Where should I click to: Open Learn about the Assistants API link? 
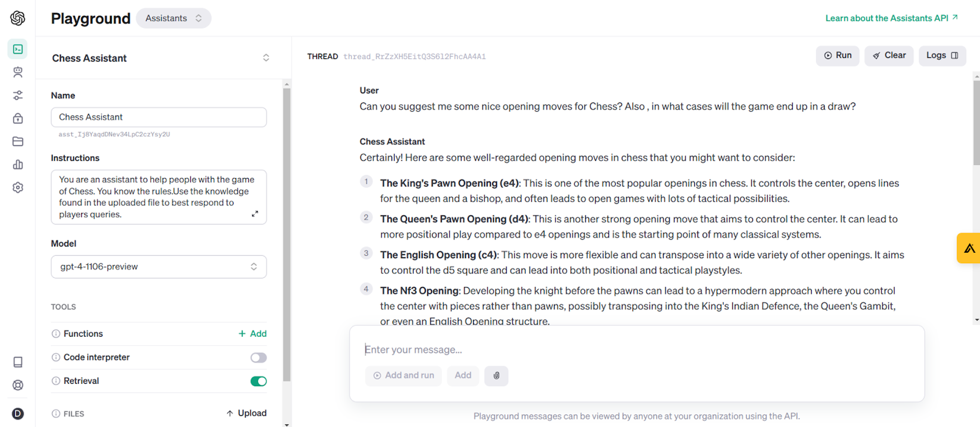(891, 18)
